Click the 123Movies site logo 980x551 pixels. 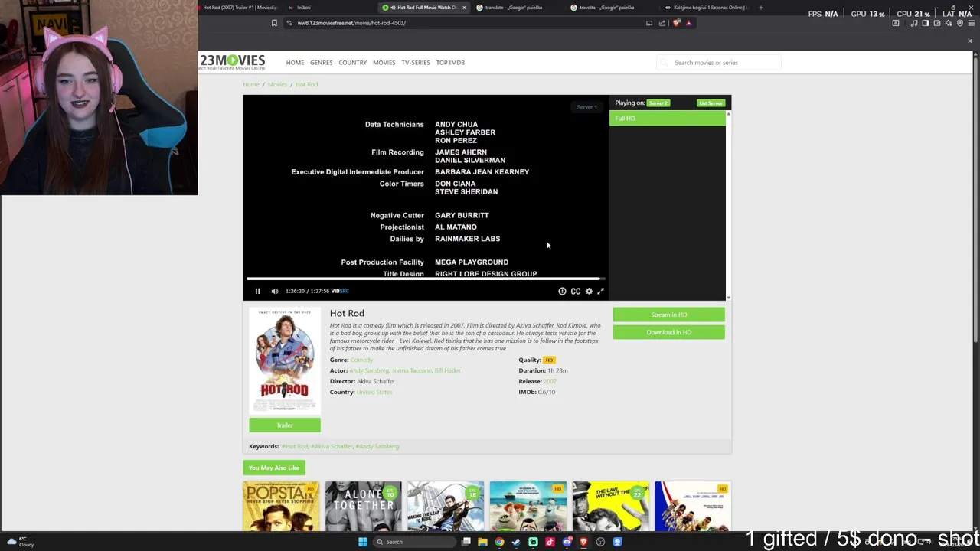pos(232,61)
